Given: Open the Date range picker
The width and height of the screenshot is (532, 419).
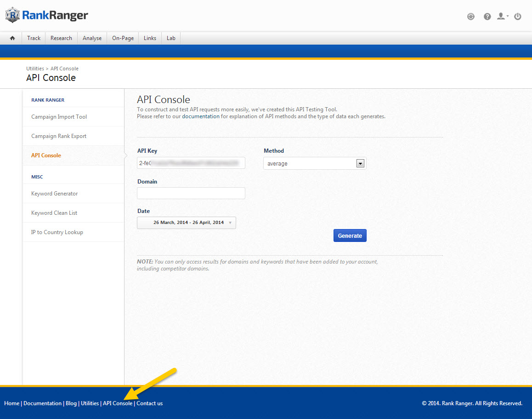Looking at the screenshot, I should pyautogui.click(x=186, y=223).
